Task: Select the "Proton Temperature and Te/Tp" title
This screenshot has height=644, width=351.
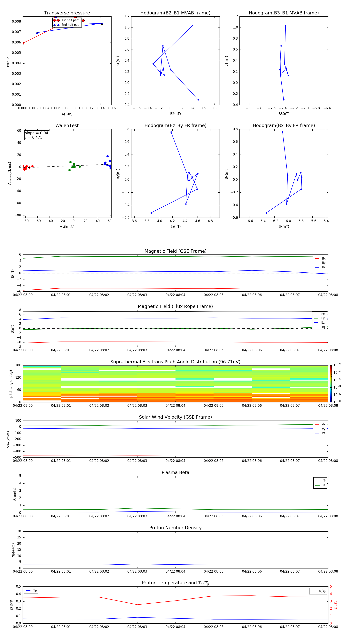Action: pos(175,583)
